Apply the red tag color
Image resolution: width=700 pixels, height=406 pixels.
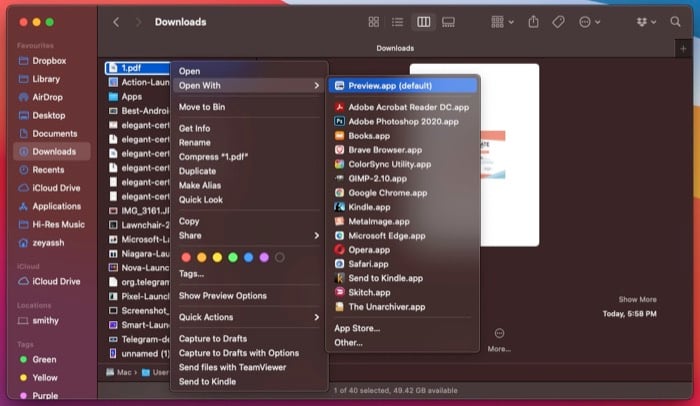186,257
